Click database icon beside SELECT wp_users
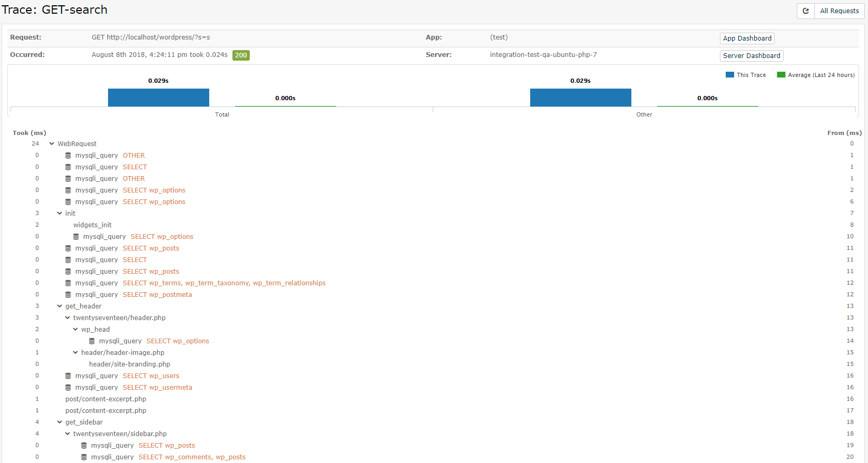This screenshot has height=463, width=868. coord(68,376)
